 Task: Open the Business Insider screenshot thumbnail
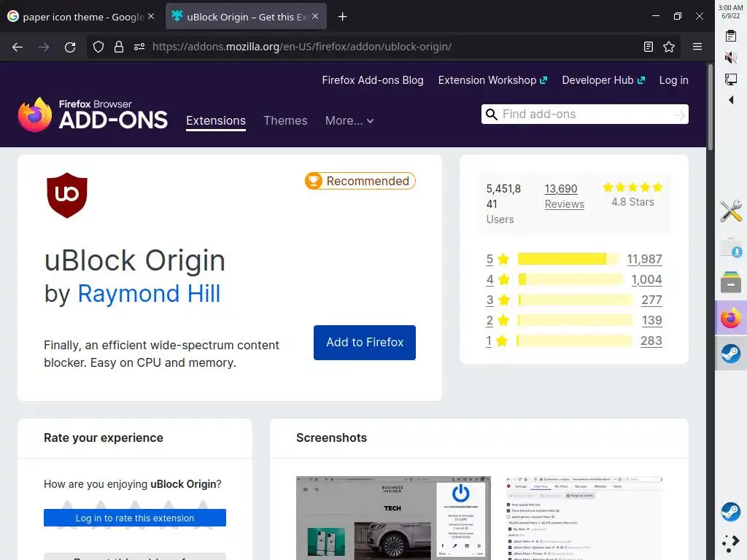(x=393, y=518)
